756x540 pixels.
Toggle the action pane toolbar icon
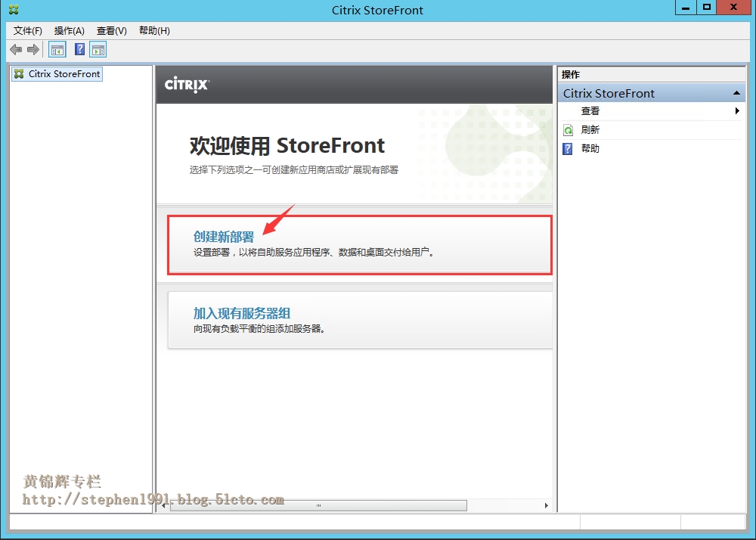pyautogui.click(x=98, y=50)
